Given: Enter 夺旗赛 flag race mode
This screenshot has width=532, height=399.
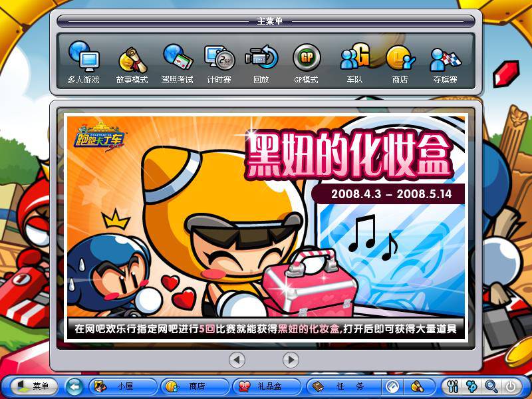Looking at the screenshot, I should point(445,65).
